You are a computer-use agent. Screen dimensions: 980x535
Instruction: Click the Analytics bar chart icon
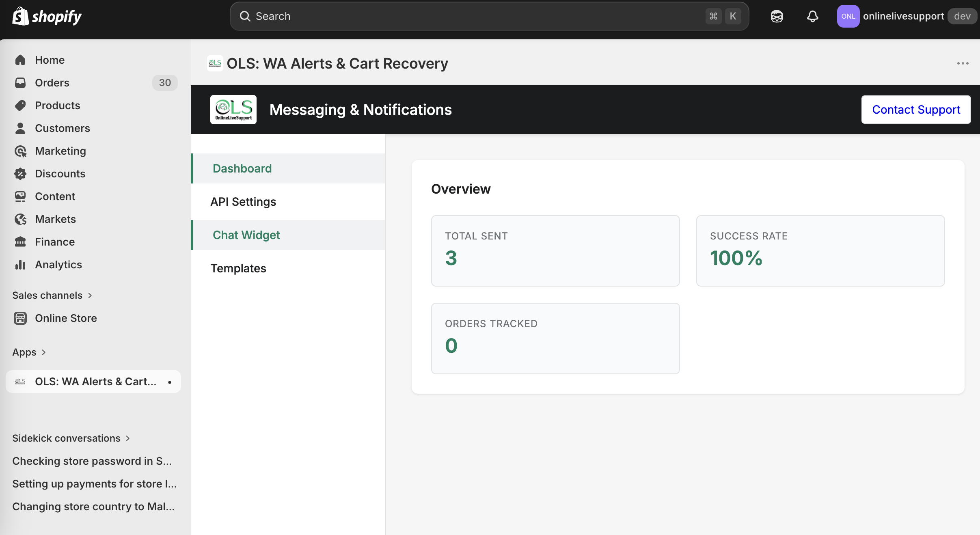(x=20, y=265)
